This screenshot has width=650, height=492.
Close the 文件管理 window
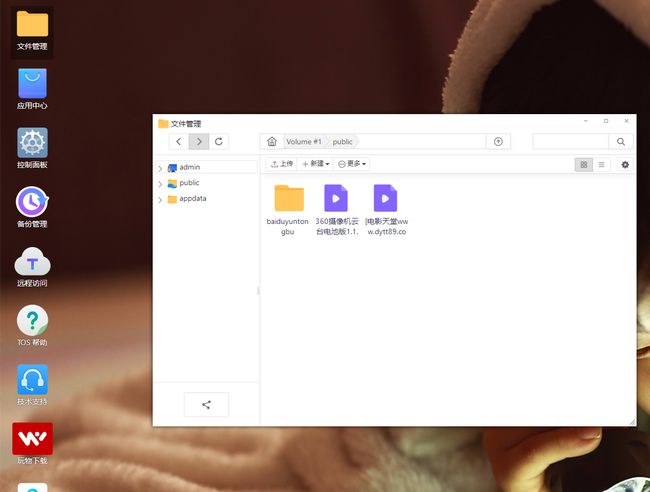click(626, 121)
